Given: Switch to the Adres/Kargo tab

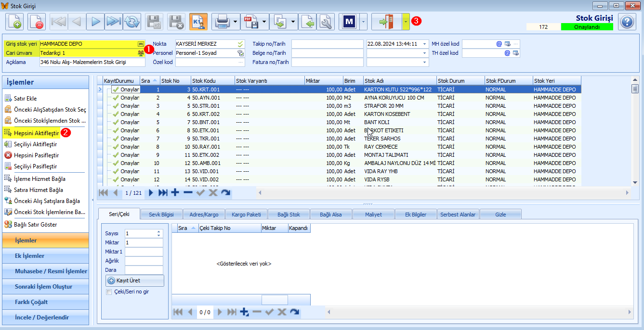Looking at the screenshot, I should pos(204,215).
